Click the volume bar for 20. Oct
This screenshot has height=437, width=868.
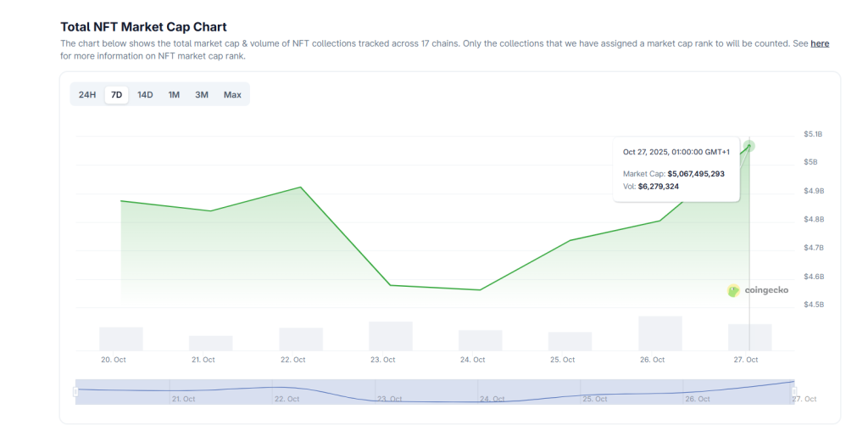(121, 339)
